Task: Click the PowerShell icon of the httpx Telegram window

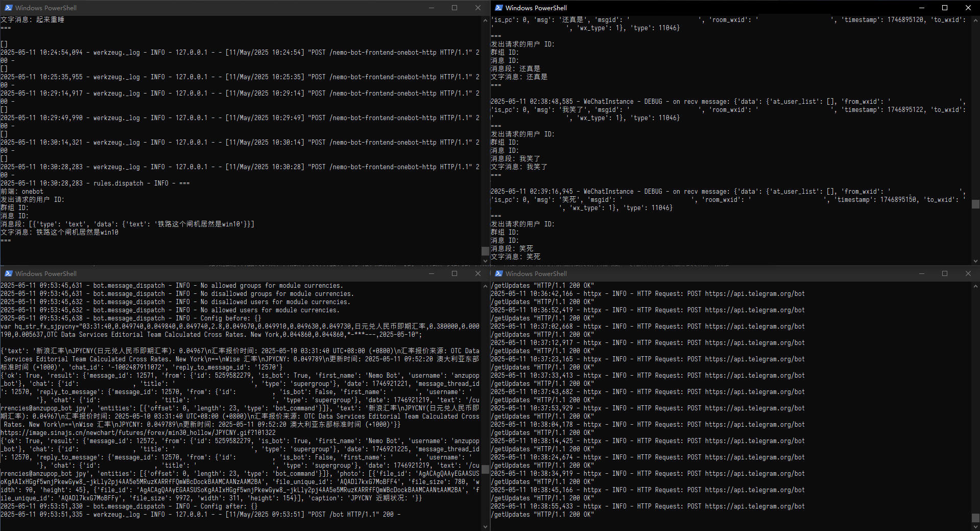Action: pos(498,273)
